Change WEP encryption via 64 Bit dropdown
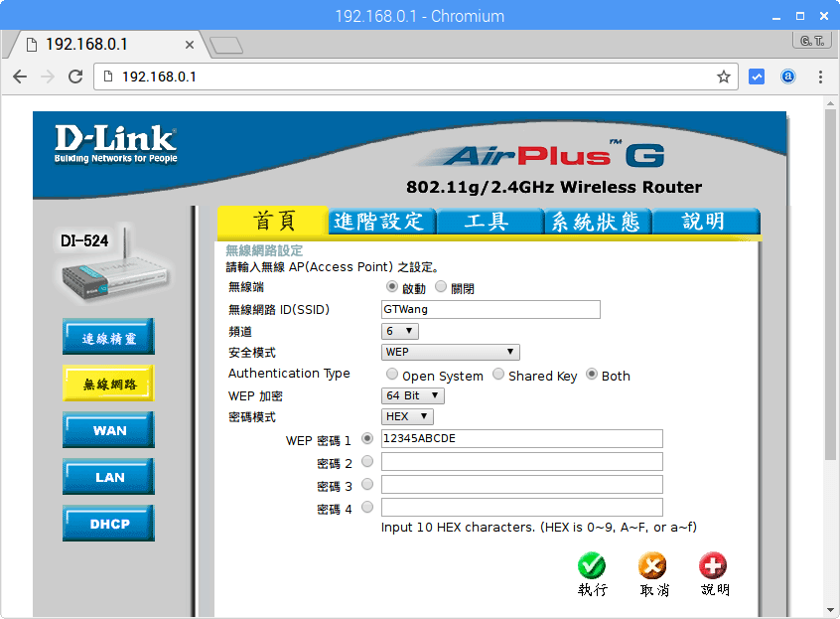This screenshot has height=619, width=840. tap(412, 394)
